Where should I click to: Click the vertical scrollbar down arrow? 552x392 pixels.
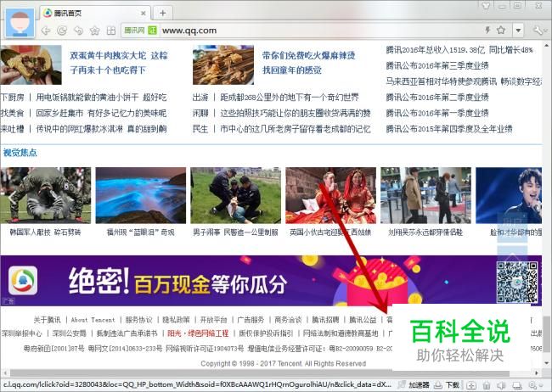click(546, 363)
